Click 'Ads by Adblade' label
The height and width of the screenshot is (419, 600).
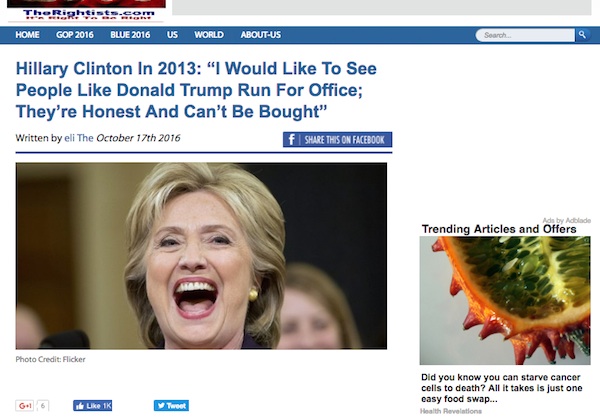click(x=566, y=220)
